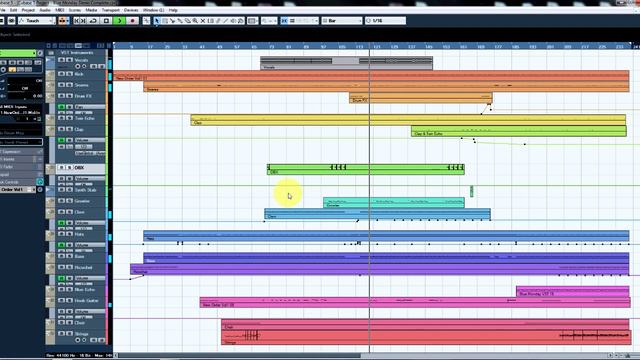Viewport: 640px width, 360px height.
Task: Select the Line tool
Action: tap(225, 20)
